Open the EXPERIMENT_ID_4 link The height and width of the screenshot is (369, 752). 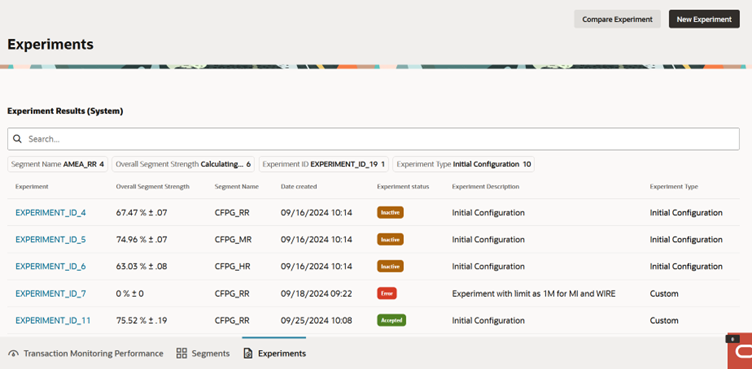point(50,213)
